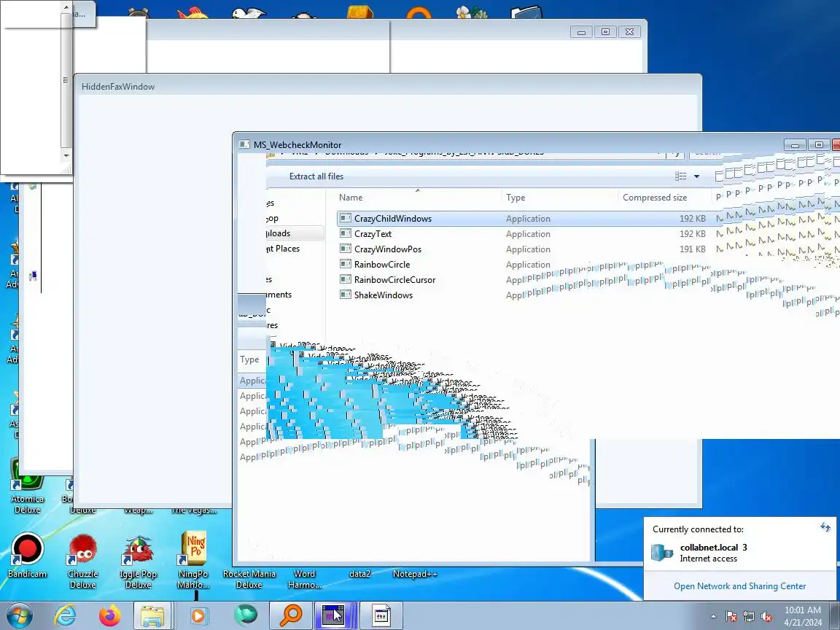Viewport: 840px width, 630px height.
Task: Launch Firefox from the taskbar
Action: click(109, 615)
